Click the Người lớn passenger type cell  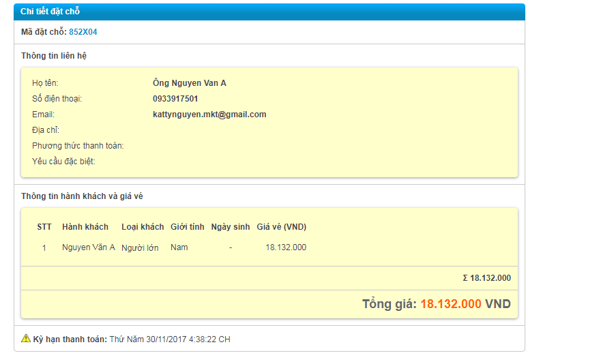[x=140, y=248]
